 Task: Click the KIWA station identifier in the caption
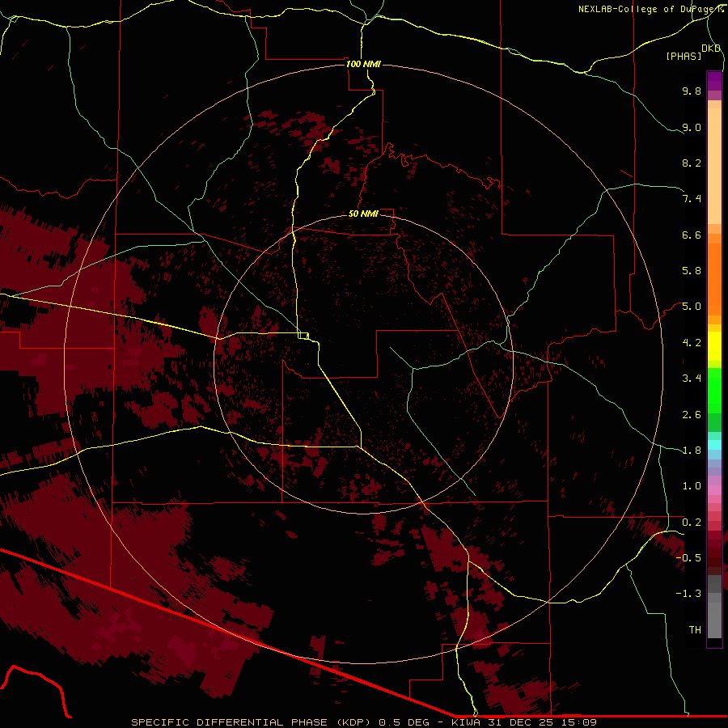(466, 722)
